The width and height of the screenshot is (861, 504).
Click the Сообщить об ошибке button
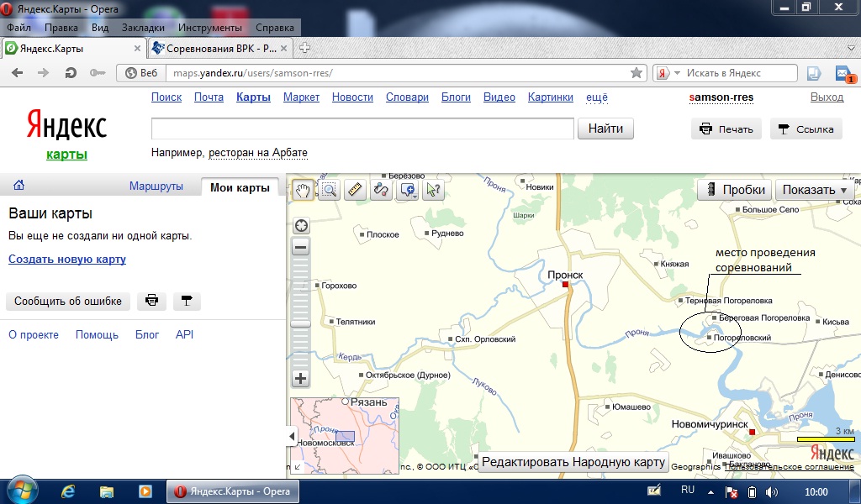coord(68,301)
